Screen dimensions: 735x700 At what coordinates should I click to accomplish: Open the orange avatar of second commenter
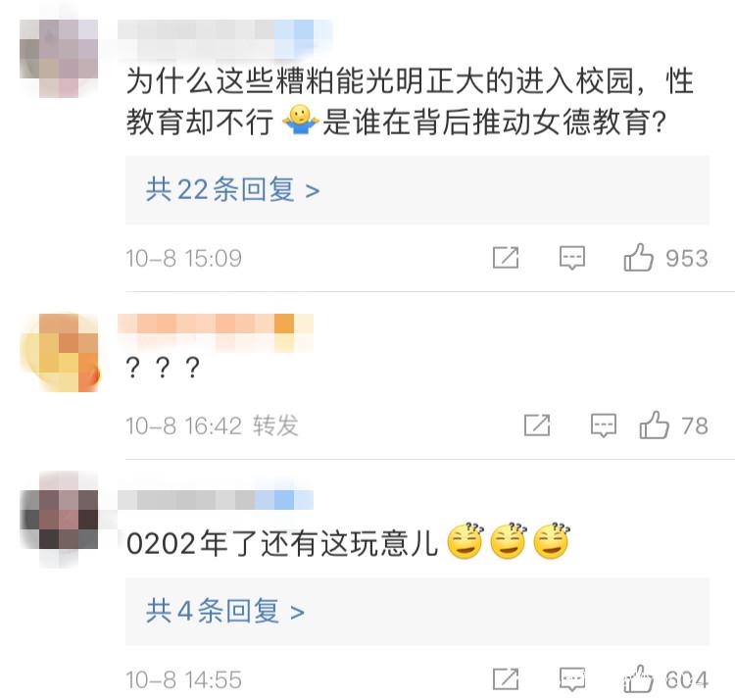pyautogui.click(x=59, y=353)
